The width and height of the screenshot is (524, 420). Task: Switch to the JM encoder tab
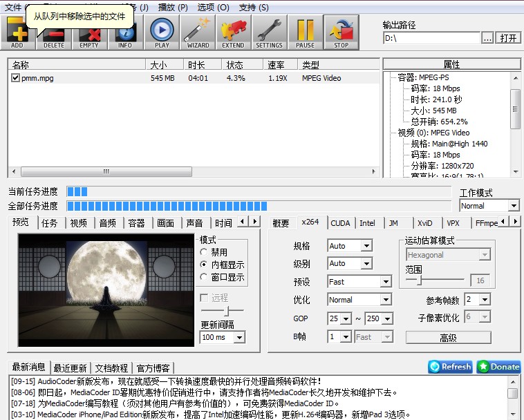pyautogui.click(x=393, y=223)
